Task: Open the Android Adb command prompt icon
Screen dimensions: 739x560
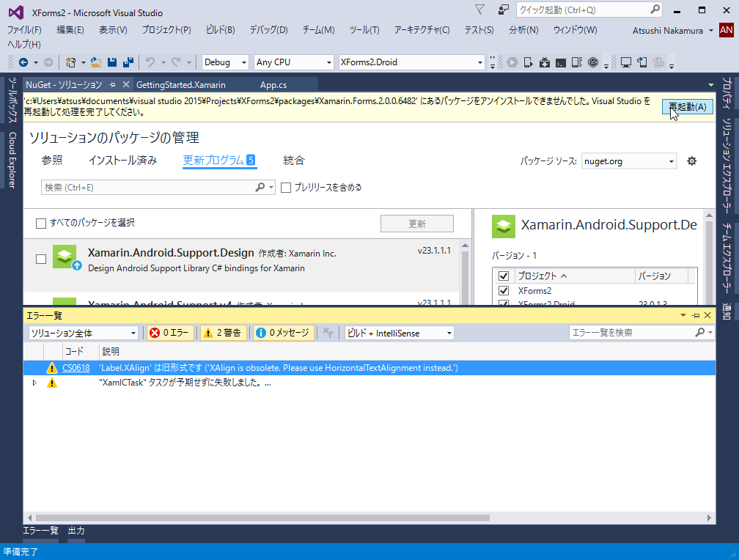Action: tap(561, 63)
